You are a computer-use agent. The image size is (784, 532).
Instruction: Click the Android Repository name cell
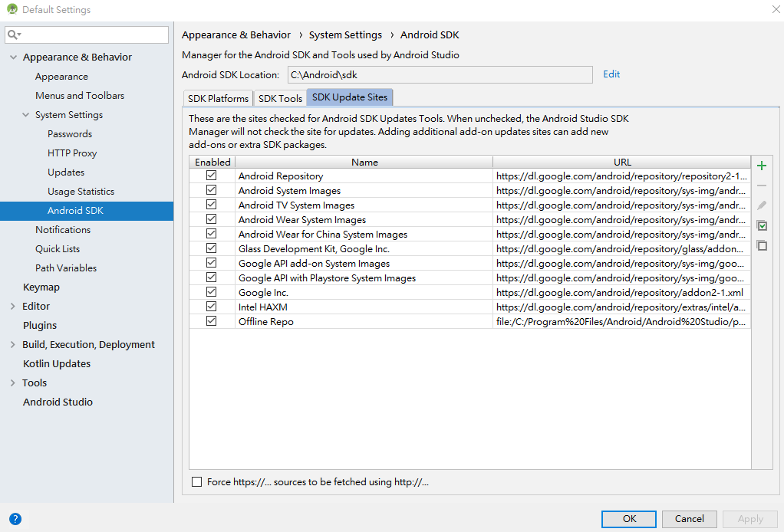tap(364, 176)
